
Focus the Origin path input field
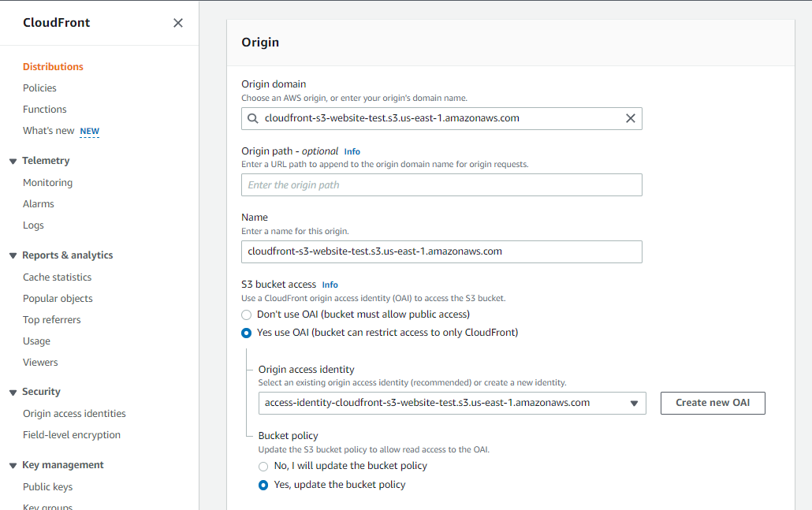click(441, 184)
